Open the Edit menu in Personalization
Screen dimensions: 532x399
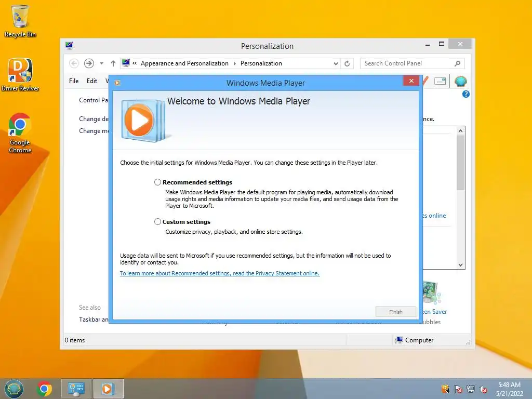tap(92, 81)
